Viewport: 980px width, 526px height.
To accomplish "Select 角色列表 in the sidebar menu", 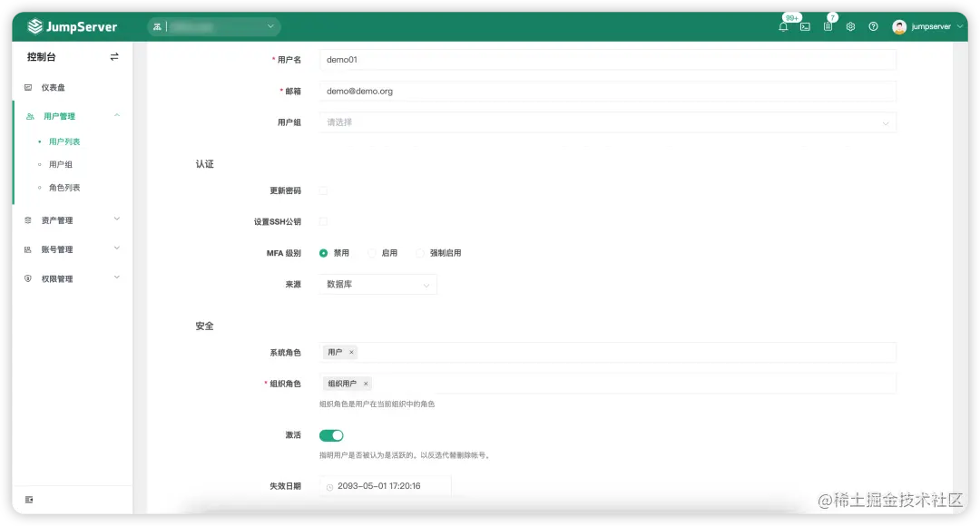I will (x=64, y=188).
